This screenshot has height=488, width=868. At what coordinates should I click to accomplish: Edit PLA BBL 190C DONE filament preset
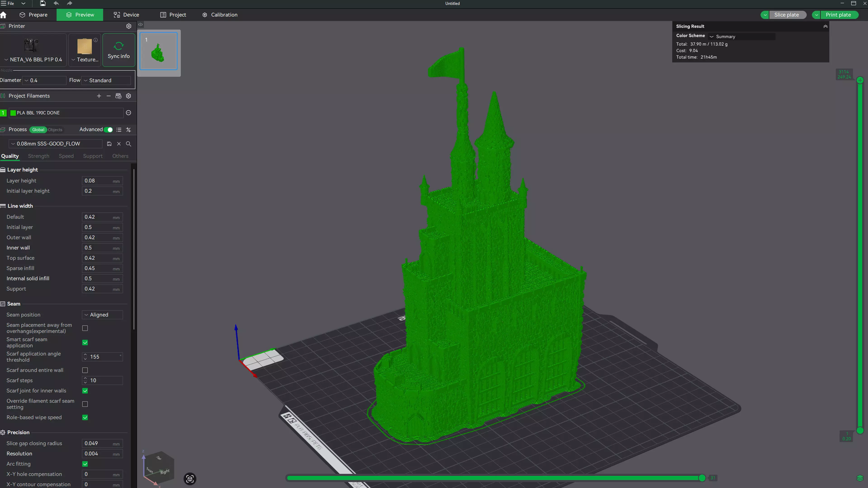[x=128, y=113]
